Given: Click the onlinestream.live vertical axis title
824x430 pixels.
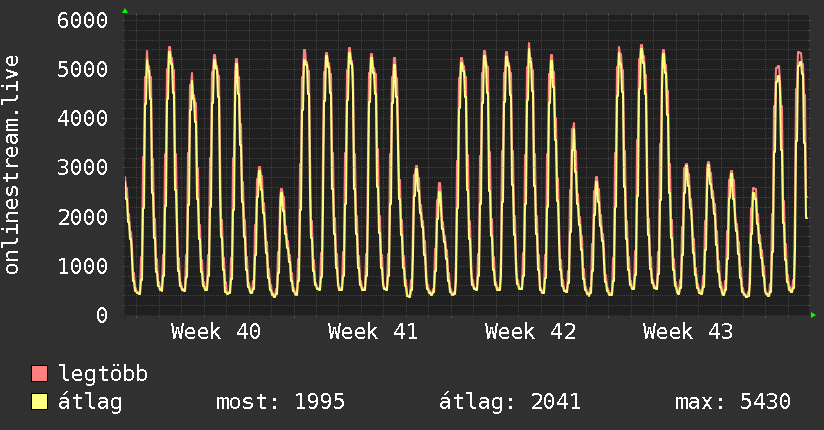Looking at the screenshot, I should tap(13, 165).
